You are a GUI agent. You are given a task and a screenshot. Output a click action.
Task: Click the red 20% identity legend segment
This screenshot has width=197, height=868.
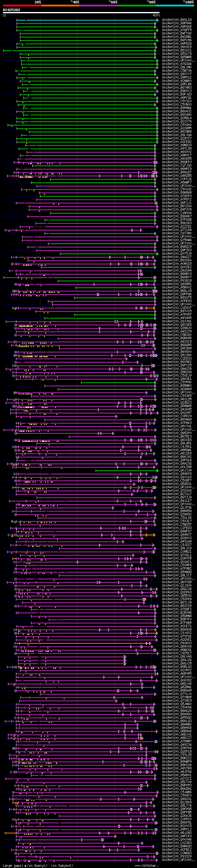[x=22, y=6]
